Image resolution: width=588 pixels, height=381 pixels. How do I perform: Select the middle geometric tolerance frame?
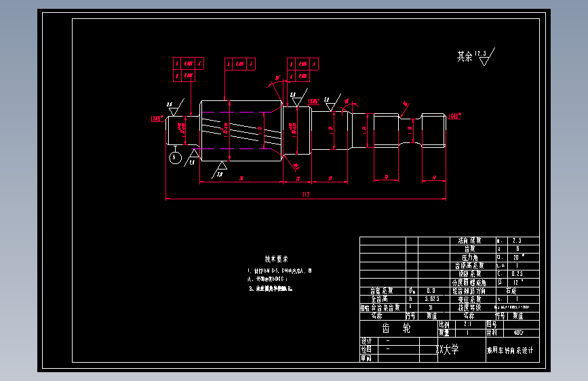coord(240,64)
